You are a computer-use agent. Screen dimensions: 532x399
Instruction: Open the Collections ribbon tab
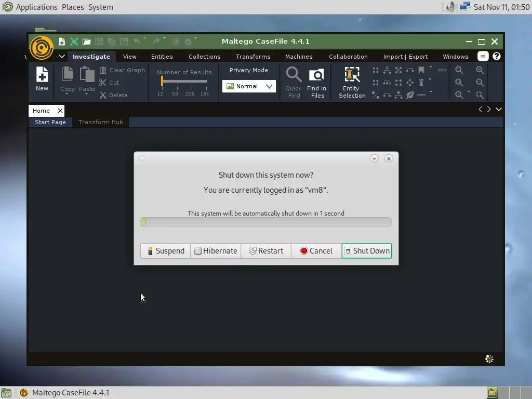[x=205, y=57]
